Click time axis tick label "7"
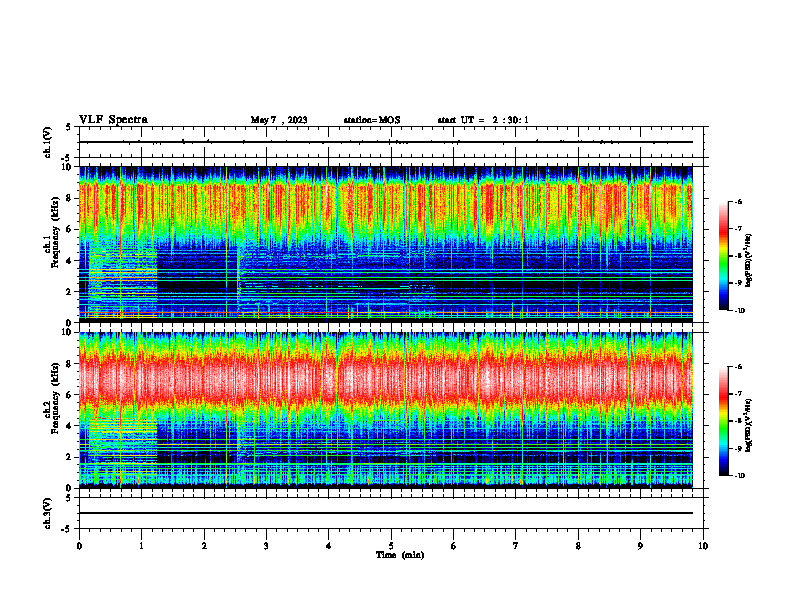 coord(516,546)
